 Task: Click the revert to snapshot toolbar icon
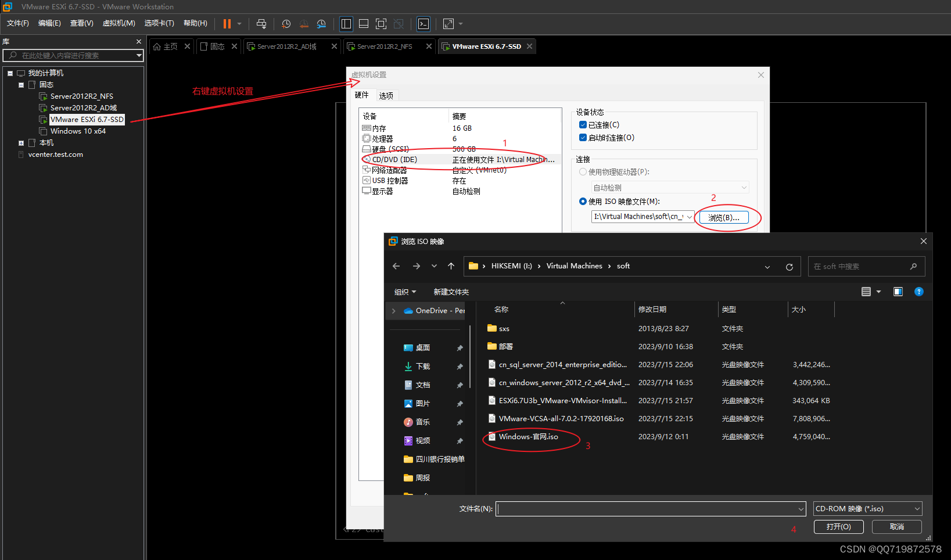point(304,24)
